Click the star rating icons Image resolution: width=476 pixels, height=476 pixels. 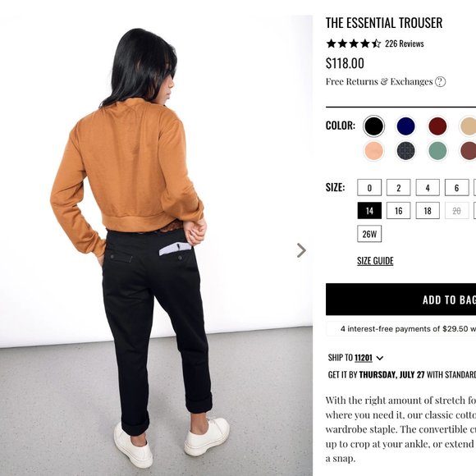[x=353, y=43]
